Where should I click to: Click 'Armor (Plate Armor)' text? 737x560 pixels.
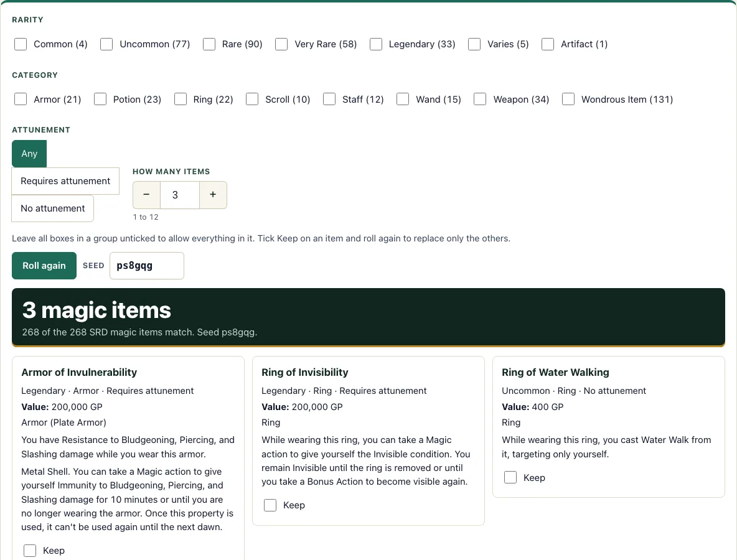click(63, 422)
